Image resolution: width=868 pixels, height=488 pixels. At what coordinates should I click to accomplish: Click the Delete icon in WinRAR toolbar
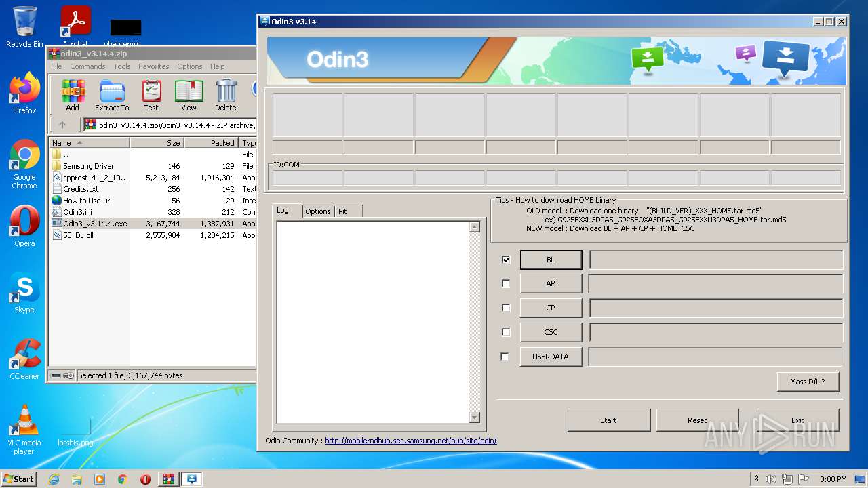(x=226, y=95)
